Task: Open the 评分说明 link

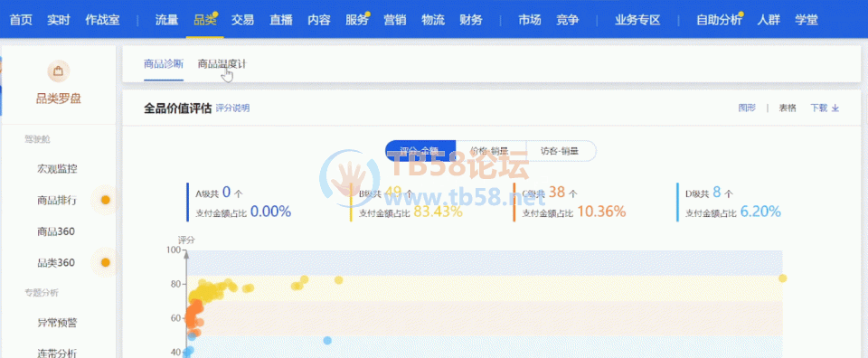Action: coord(232,108)
